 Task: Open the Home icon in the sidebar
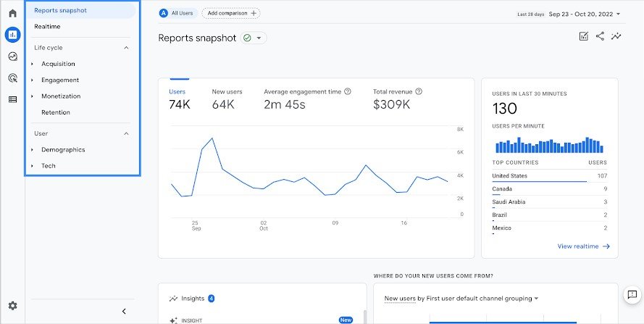click(13, 13)
